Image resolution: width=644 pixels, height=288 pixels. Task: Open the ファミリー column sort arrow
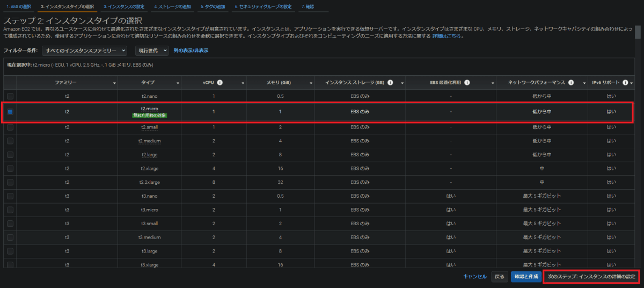tap(114, 83)
